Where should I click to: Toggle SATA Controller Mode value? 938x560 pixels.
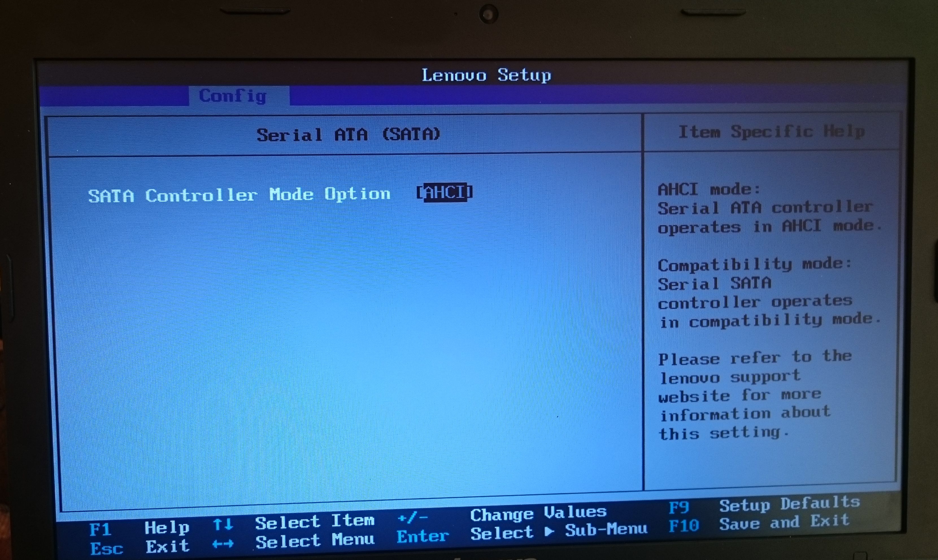click(444, 193)
